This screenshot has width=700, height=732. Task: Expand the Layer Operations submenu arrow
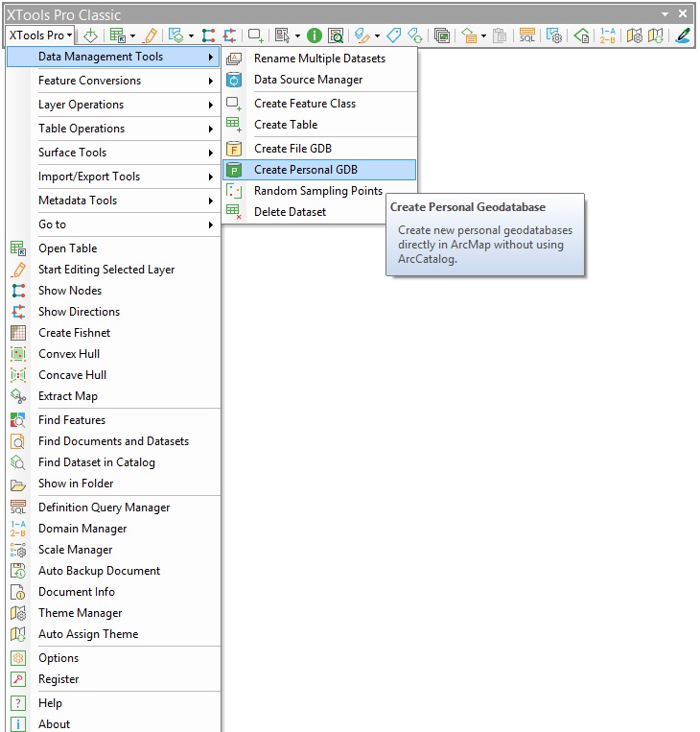[211, 105]
